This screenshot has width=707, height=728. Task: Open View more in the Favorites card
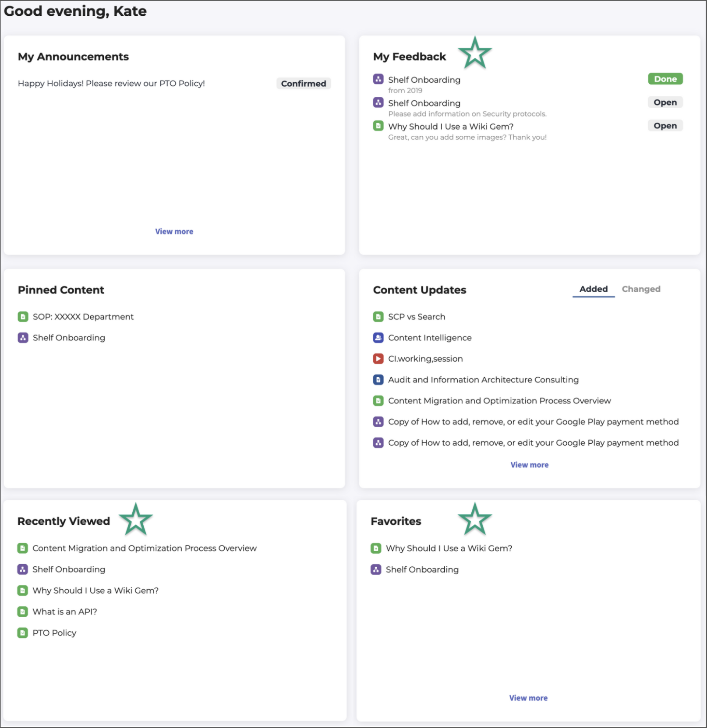click(x=528, y=698)
